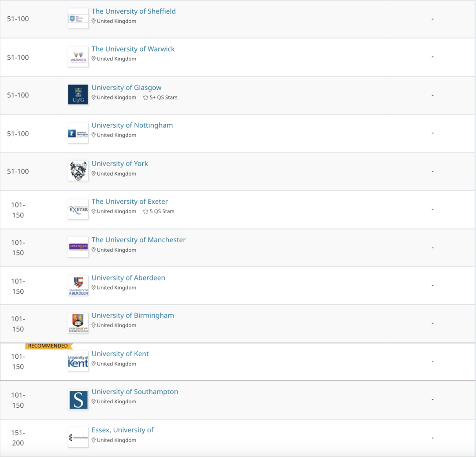Image resolution: width=476 pixels, height=457 pixels.
Task: Open The University of Warwick link
Action: click(x=133, y=49)
